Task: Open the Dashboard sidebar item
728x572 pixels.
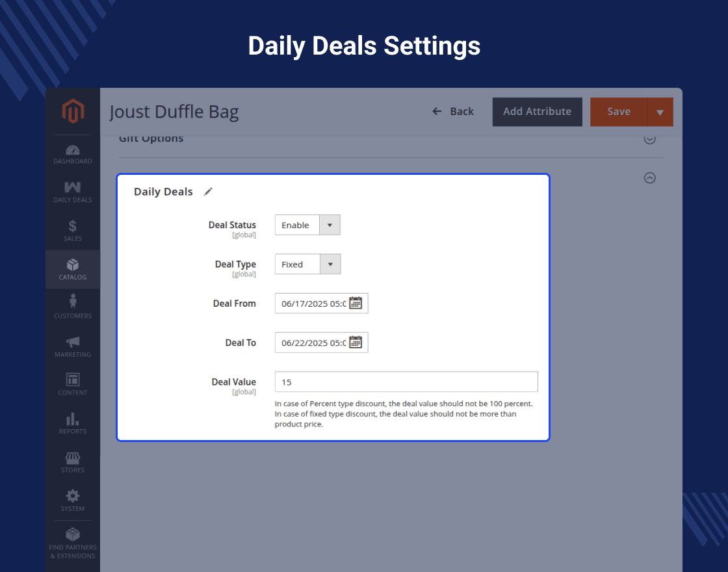Action: tap(73, 155)
